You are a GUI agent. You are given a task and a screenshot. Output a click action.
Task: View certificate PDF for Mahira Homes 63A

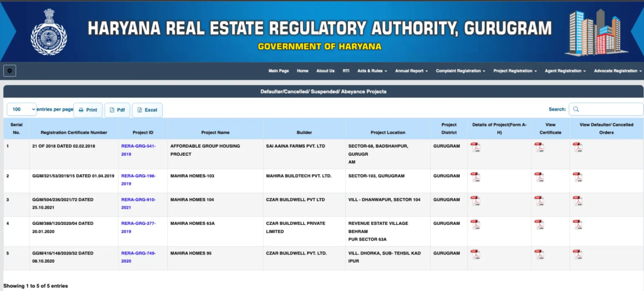539,224
